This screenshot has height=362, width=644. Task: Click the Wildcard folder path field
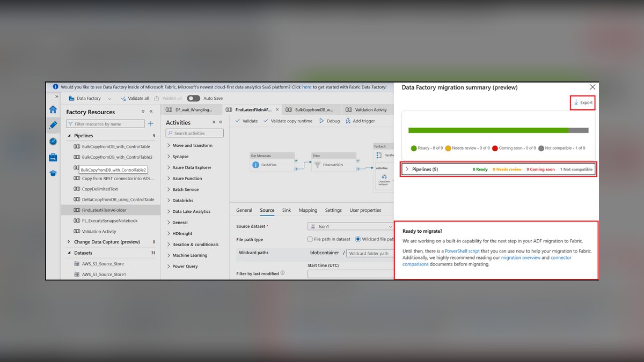click(370, 253)
